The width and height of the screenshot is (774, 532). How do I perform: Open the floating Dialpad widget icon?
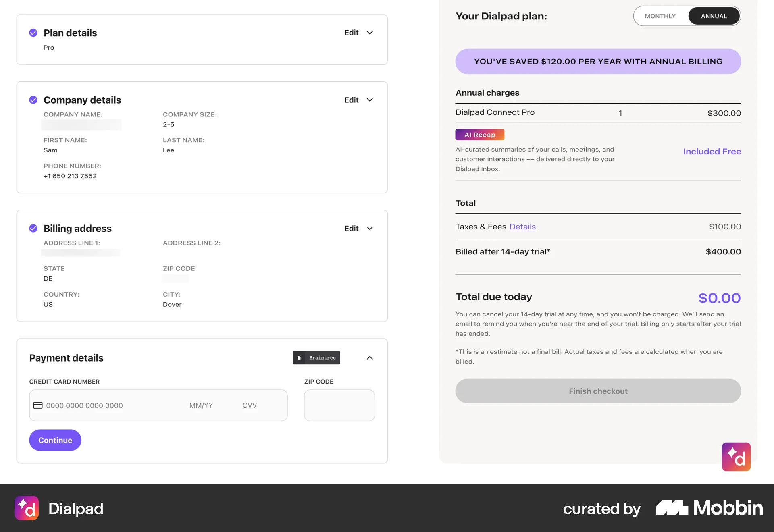coord(736,457)
